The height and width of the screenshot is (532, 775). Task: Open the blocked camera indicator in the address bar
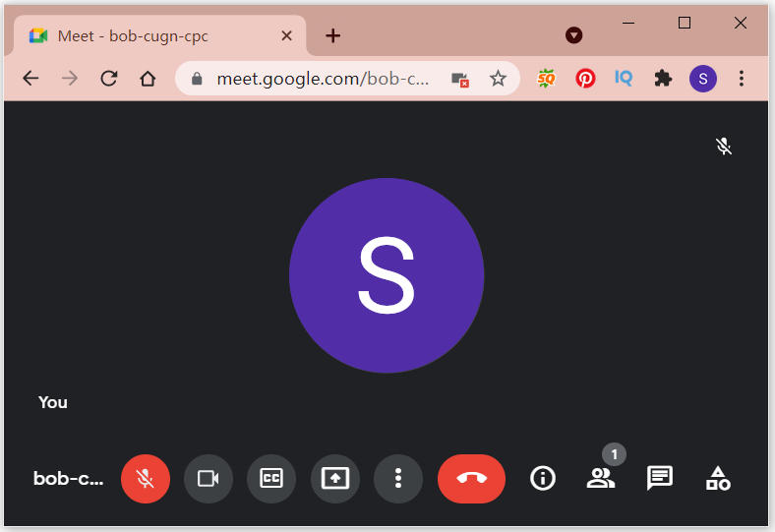460,79
